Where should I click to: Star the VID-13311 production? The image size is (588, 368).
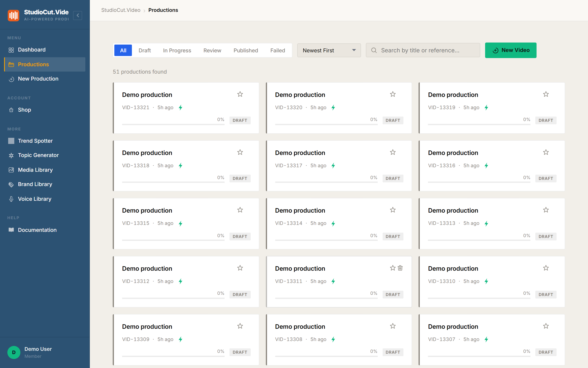(393, 268)
